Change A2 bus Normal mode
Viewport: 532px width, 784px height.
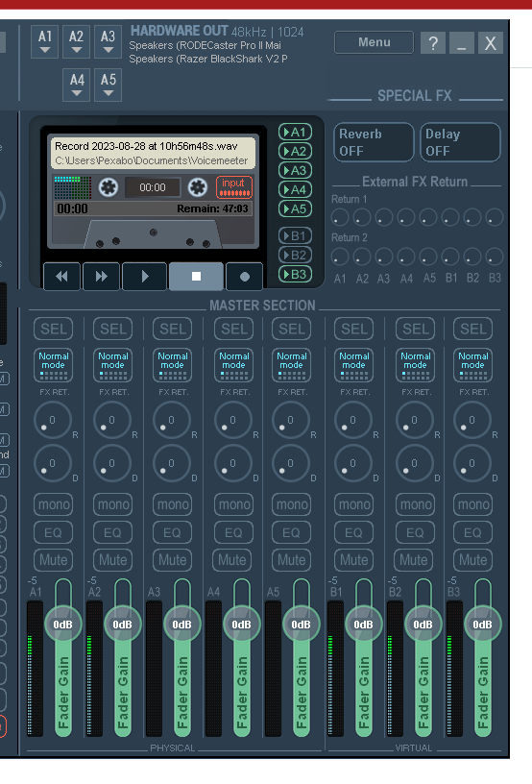click(x=113, y=364)
